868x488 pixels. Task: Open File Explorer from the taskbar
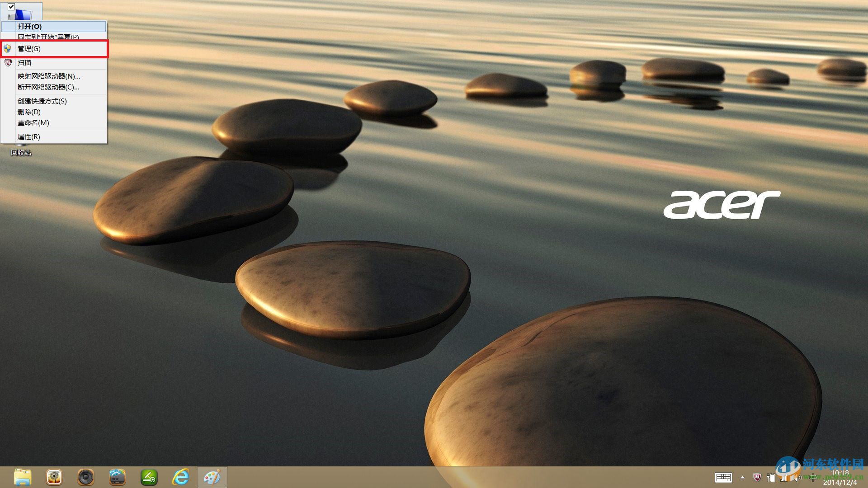click(x=23, y=477)
